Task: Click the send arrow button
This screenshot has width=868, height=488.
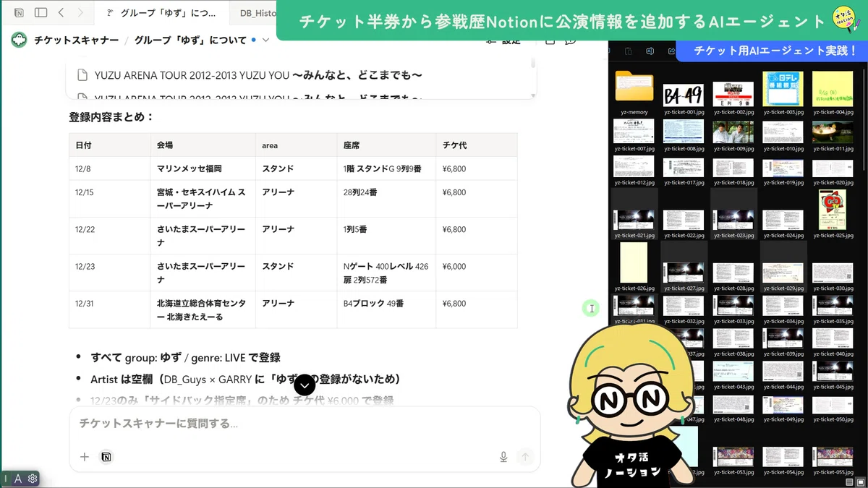Action: click(x=526, y=457)
